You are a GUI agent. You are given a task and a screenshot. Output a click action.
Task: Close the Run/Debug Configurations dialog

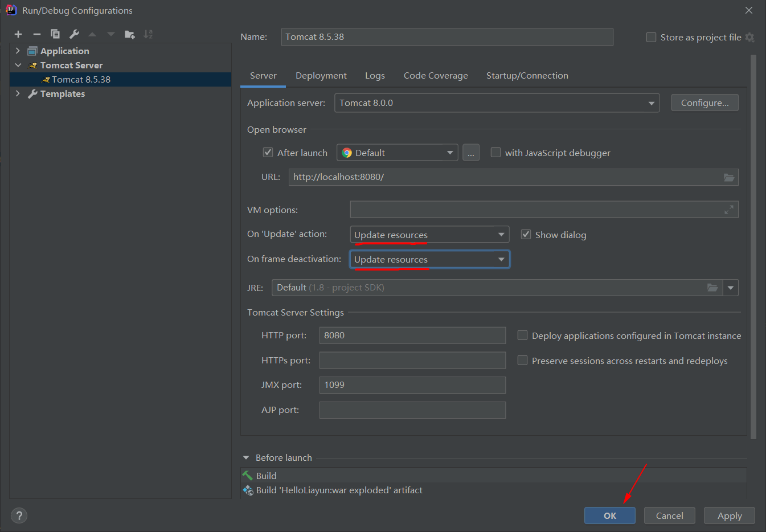tap(749, 10)
